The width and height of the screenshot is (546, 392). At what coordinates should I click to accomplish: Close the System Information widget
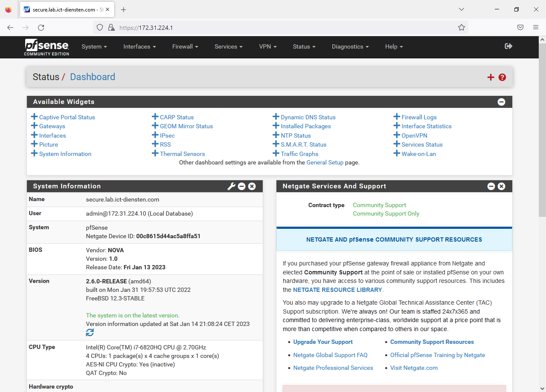(252, 186)
